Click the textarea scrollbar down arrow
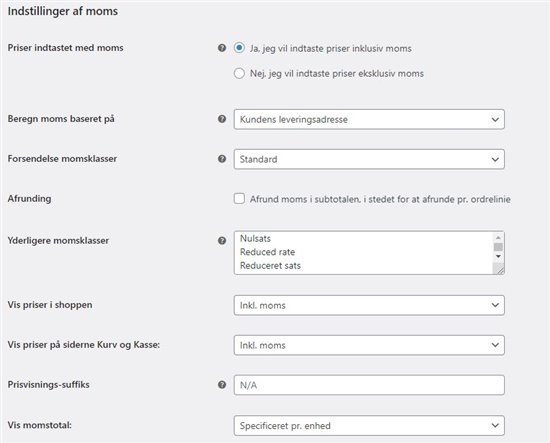Viewport: 550px width, 443px height. 498,256
